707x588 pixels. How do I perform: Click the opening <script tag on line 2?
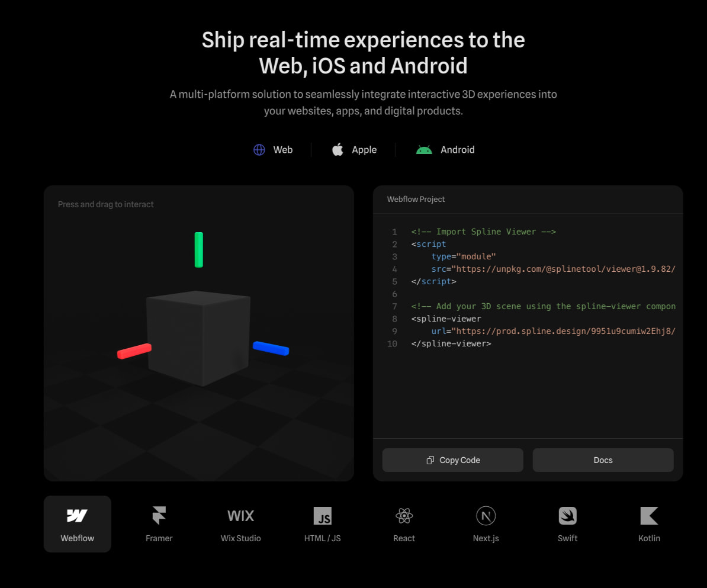click(428, 244)
